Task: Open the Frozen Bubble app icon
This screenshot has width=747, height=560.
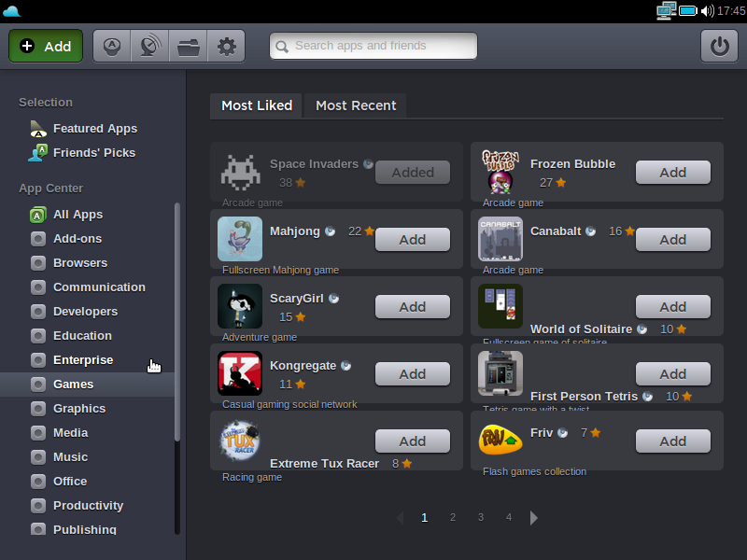Action: 500,171
